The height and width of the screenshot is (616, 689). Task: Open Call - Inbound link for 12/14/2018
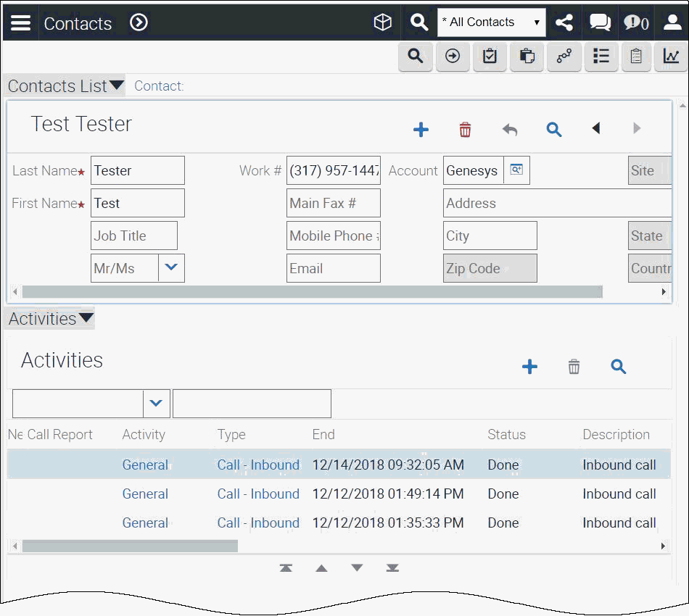tap(258, 465)
